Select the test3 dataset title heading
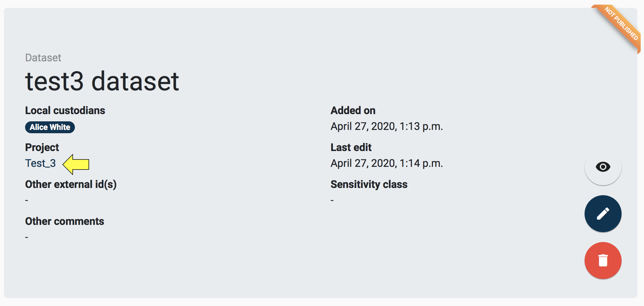 click(x=102, y=81)
